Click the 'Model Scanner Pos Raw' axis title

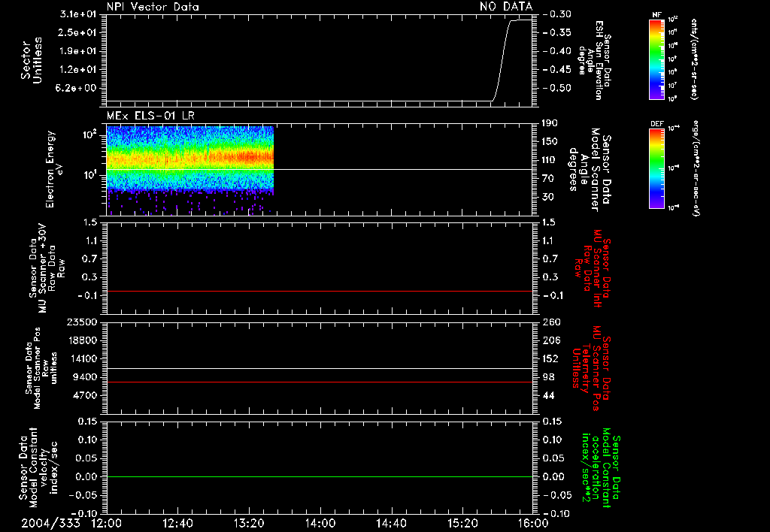42,367
